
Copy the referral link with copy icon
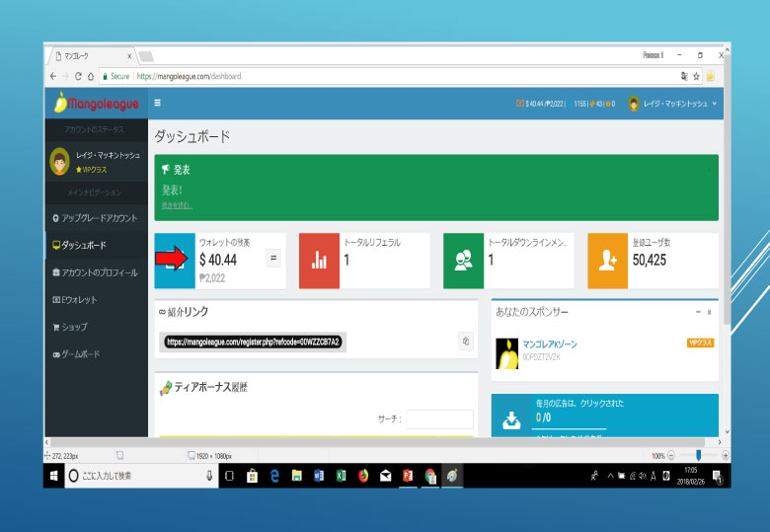tap(465, 342)
